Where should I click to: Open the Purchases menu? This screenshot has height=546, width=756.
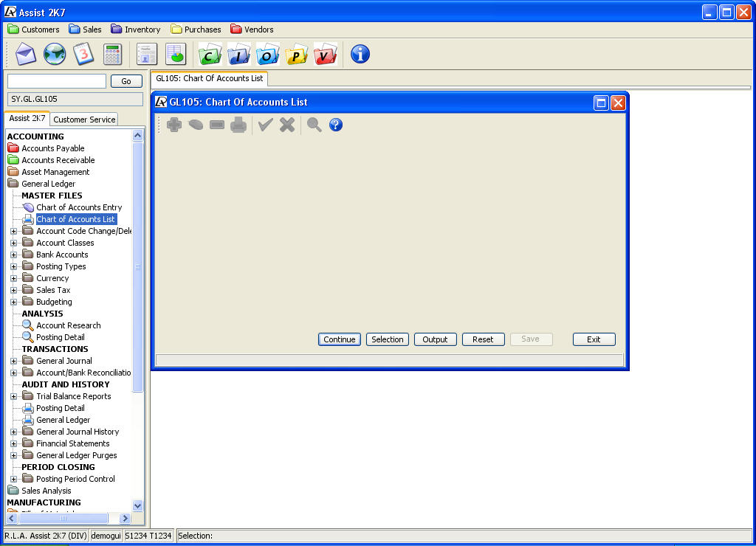pyautogui.click(x=196, y=30)
